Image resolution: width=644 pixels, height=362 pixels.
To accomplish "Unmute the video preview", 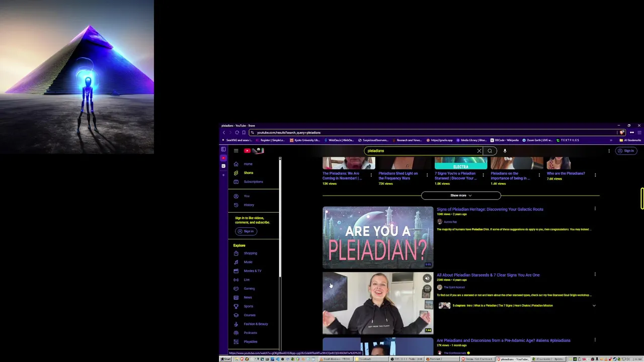I will click(x=427, y=279).
